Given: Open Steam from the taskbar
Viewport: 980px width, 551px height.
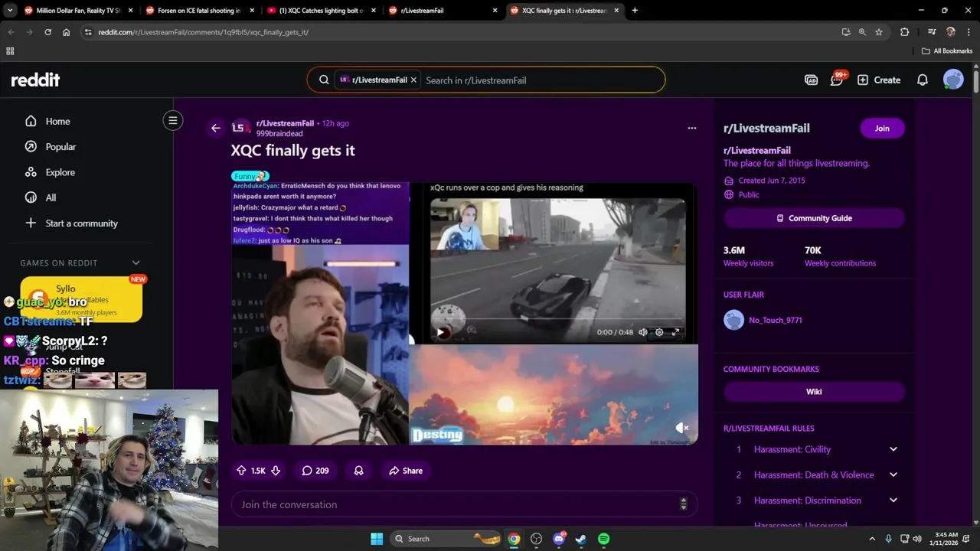Looking at the screenshot, I should (x=581, y=539).
